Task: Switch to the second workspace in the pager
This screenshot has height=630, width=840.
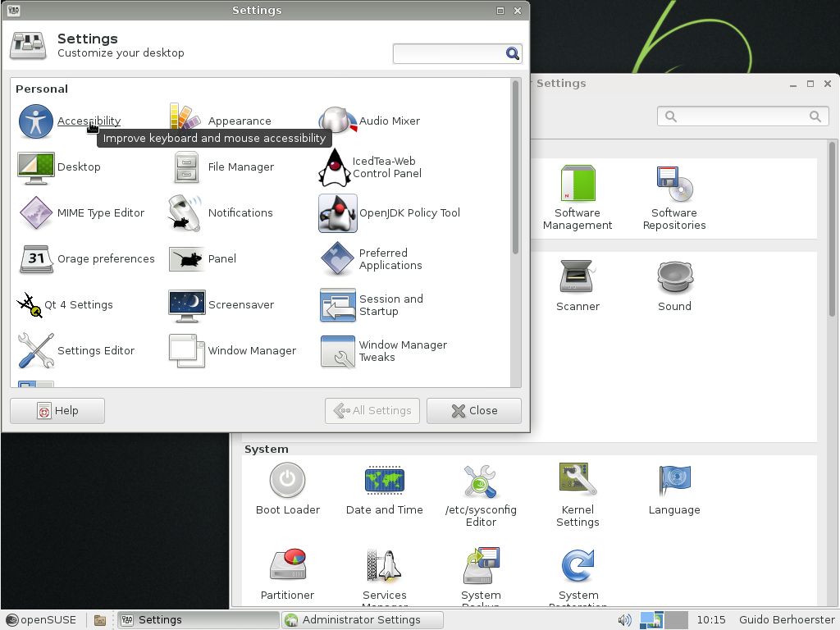Action: click(x=676, y=620)
